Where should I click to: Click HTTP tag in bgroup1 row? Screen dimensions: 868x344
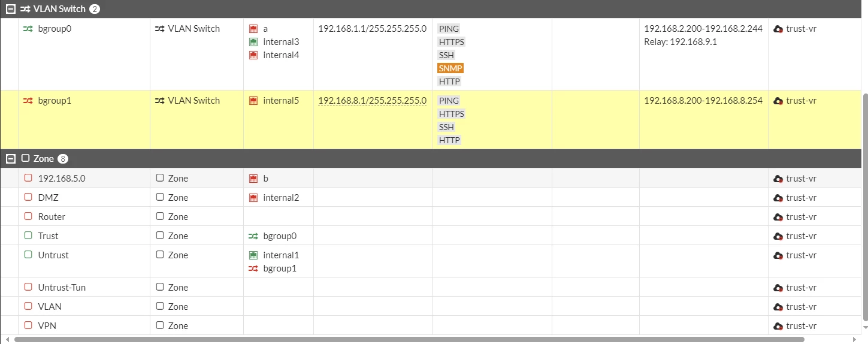449,140
